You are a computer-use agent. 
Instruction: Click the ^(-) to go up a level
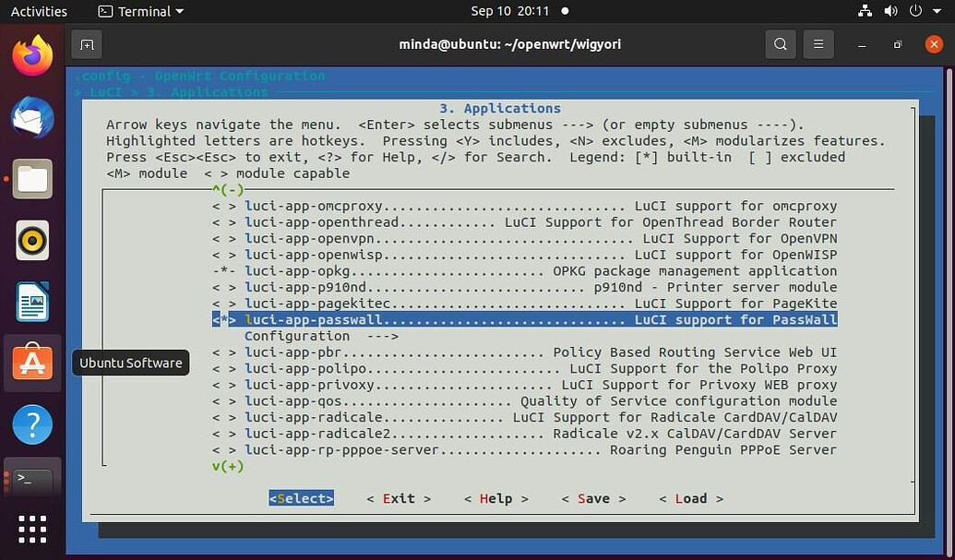tap(227, 189)
